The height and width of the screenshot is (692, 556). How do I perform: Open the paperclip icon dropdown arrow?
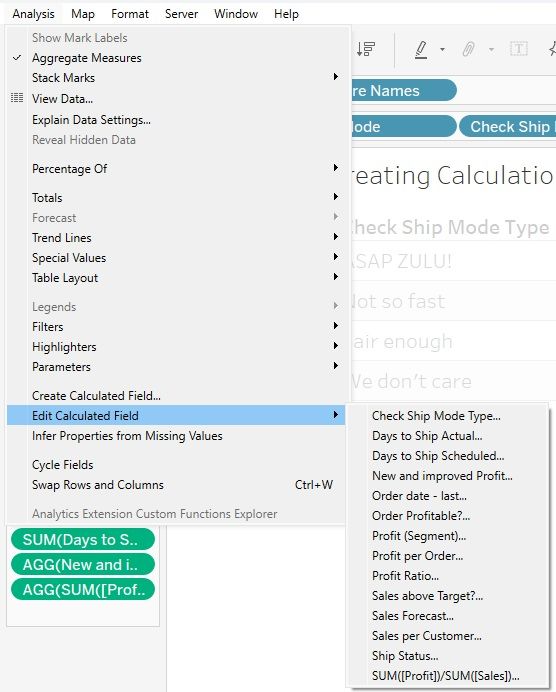click(491, 49)
